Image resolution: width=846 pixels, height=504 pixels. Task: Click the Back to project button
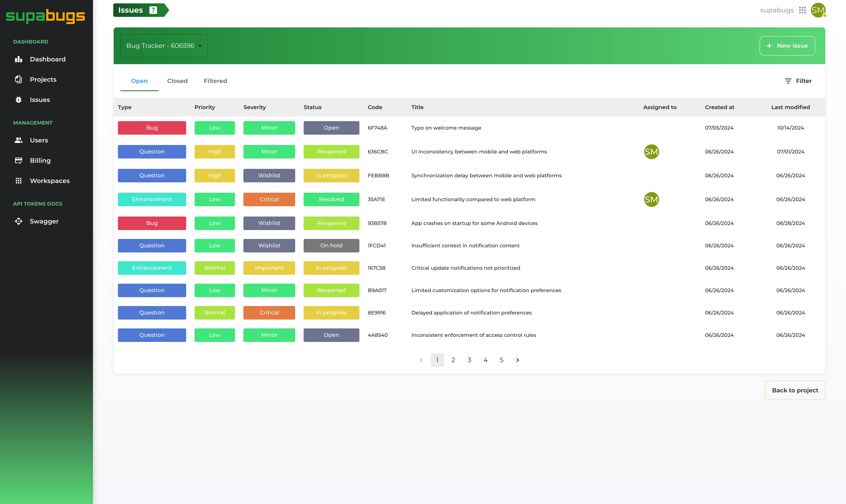(x=795, y=390)
